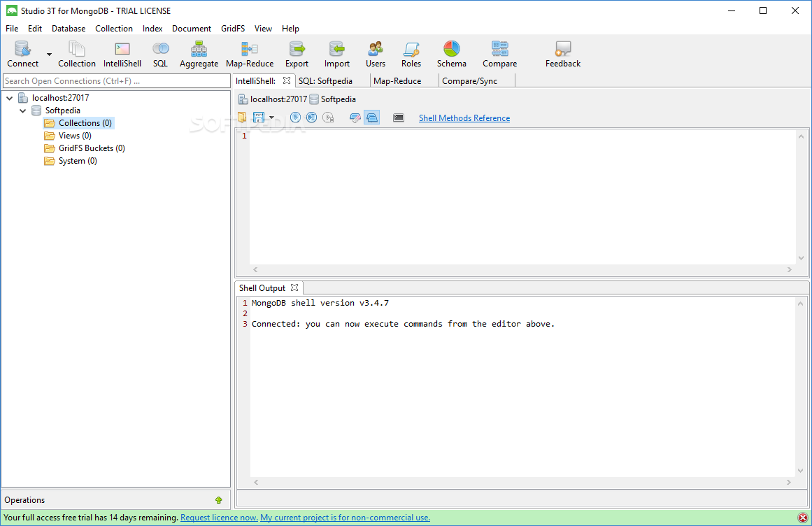Screen dimensions: 812x526
Task: Open the Aggregate query builder
Action: click(x=199, y=53)
